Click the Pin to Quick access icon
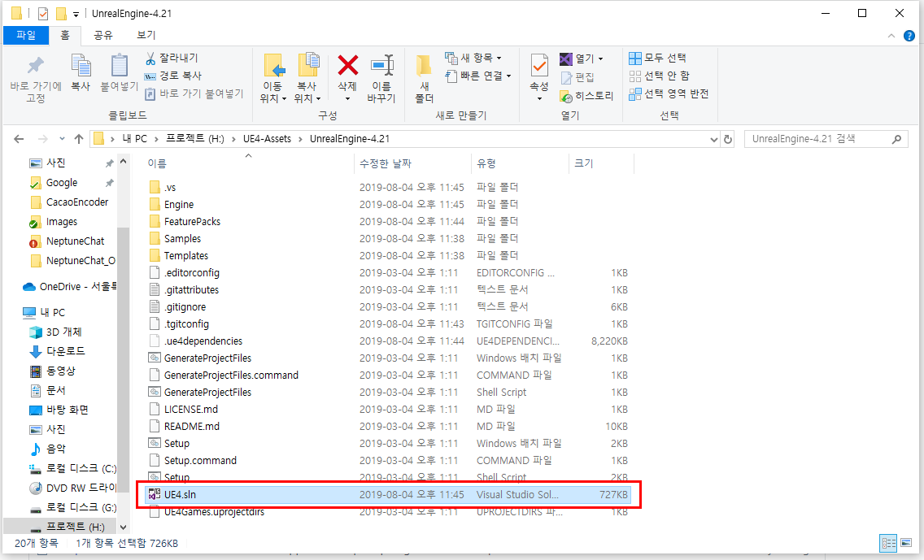Viewport: 924px width, 560px height. coord(35,67)
